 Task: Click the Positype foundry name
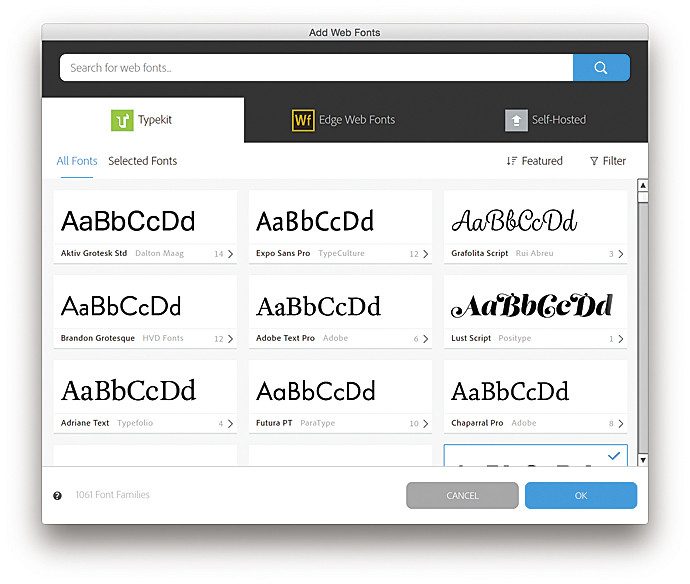tap(515, 338)
